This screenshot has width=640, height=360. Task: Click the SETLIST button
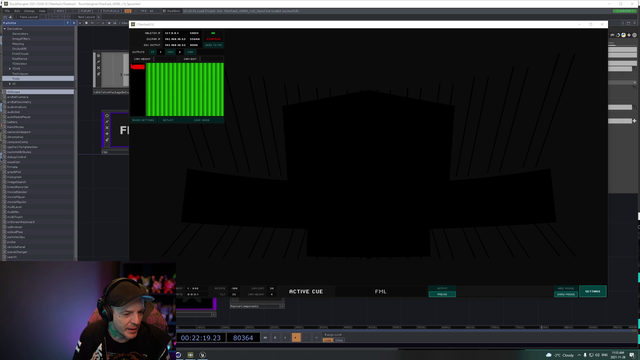168,120
